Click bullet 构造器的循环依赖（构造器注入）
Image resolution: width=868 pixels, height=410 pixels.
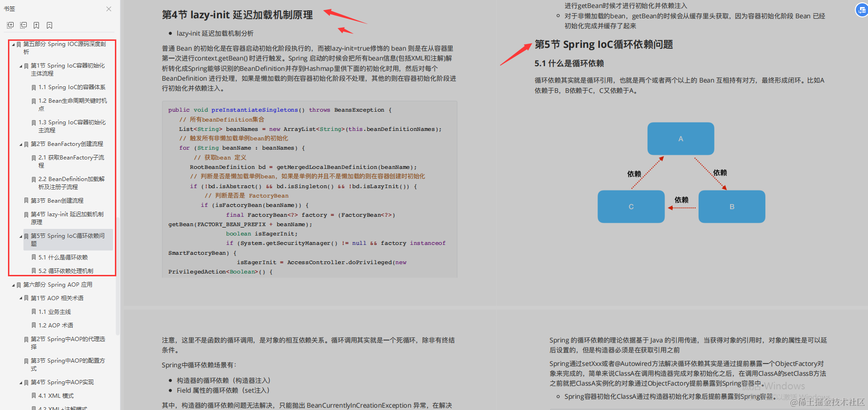pyautogui.click(x=224, y=380)
